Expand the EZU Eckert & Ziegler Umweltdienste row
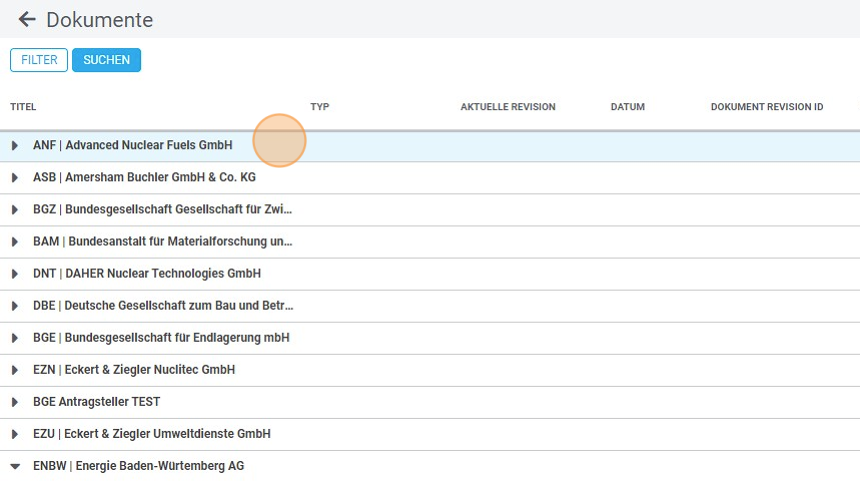860x481 pixels. pyautogui.click(x=15, y=434)
